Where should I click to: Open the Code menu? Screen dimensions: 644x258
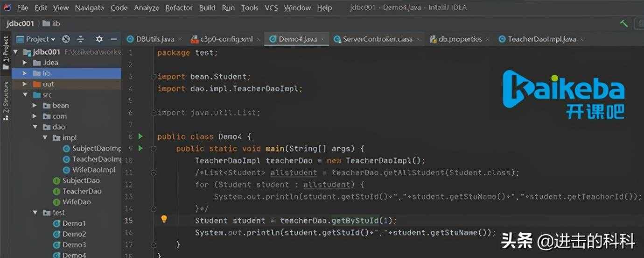coord(119,8)
